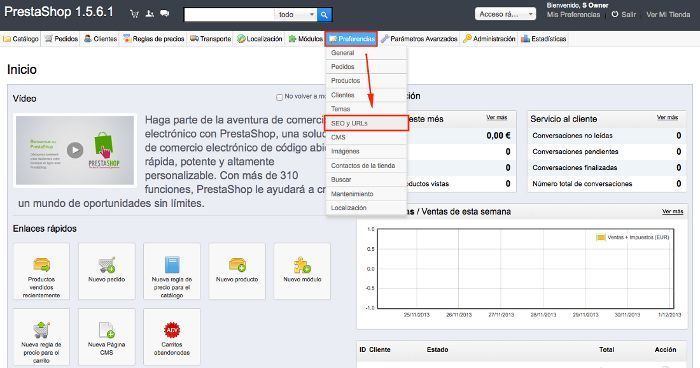Open the Nueva Página CMS quick link
This screenshot has height=368, width=700.
[x=107, y=337]
